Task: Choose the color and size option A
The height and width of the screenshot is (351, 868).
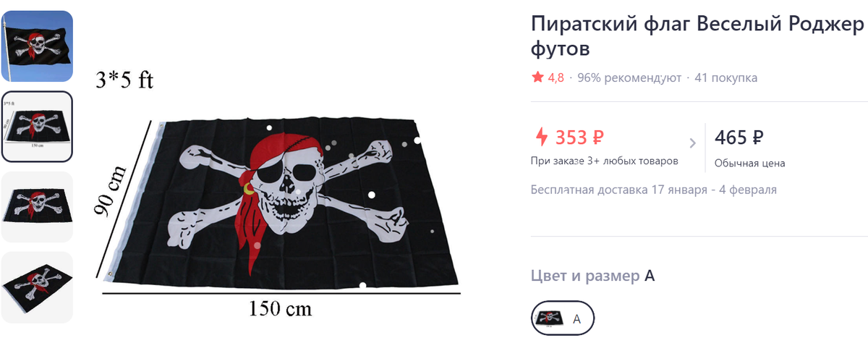Action: click(563, 318)
